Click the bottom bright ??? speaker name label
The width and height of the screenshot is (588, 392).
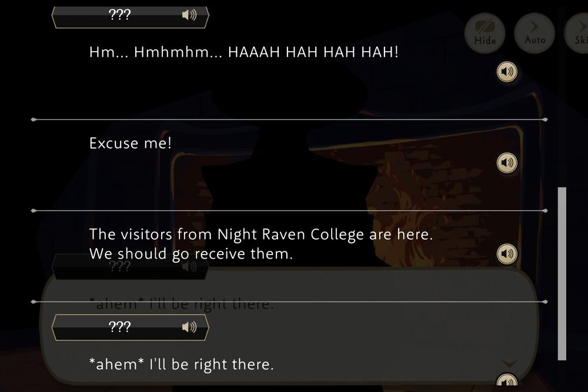tap(119, 327)
